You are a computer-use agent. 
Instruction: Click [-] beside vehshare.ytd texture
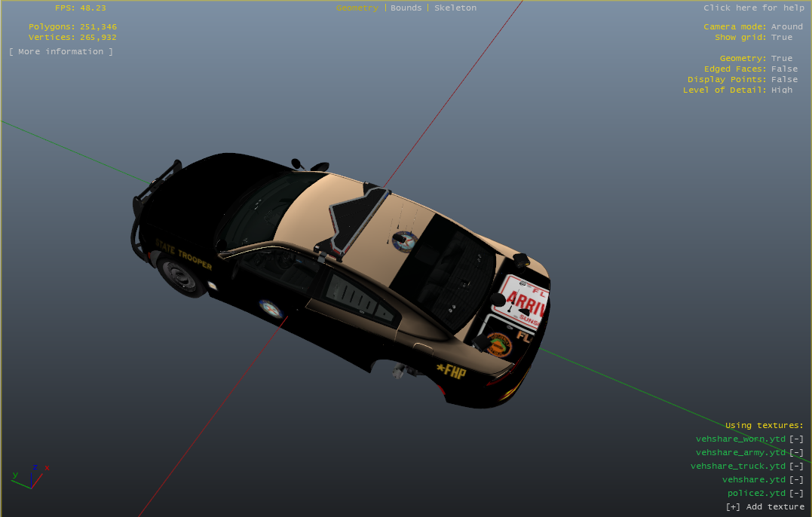coord(796,479)
